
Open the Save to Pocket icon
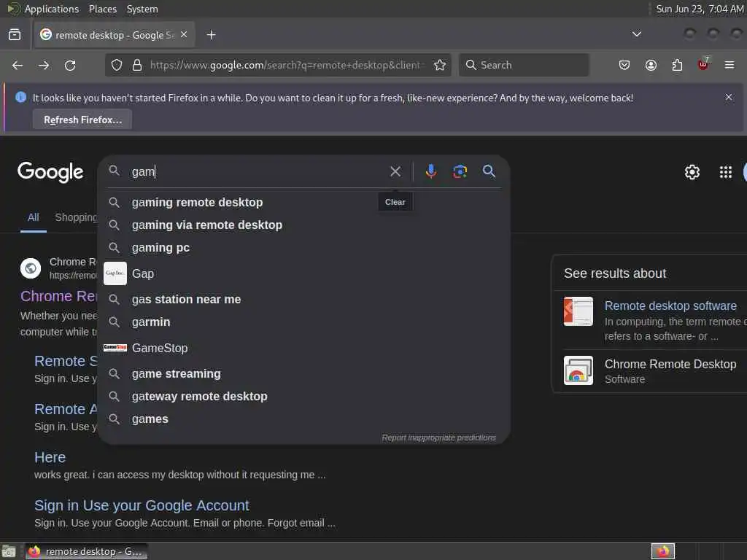click(624, 65)
